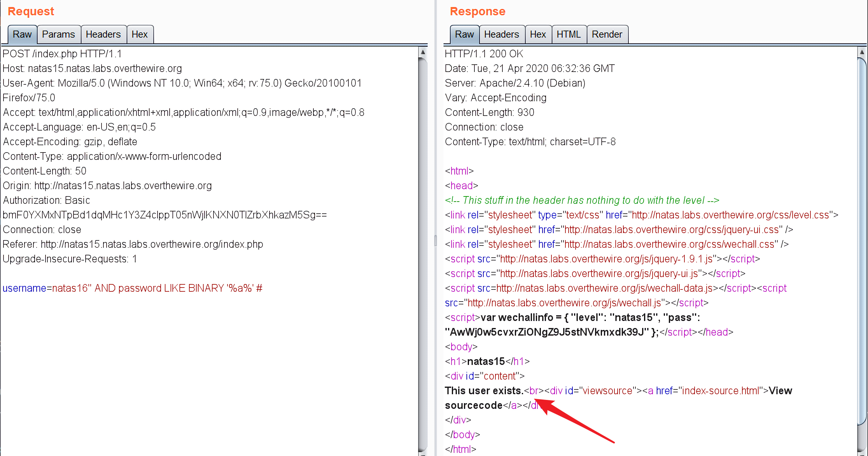868x456 pixels.
Task: Click the Host: natas15 header line
Action: (x=92, y=68)
